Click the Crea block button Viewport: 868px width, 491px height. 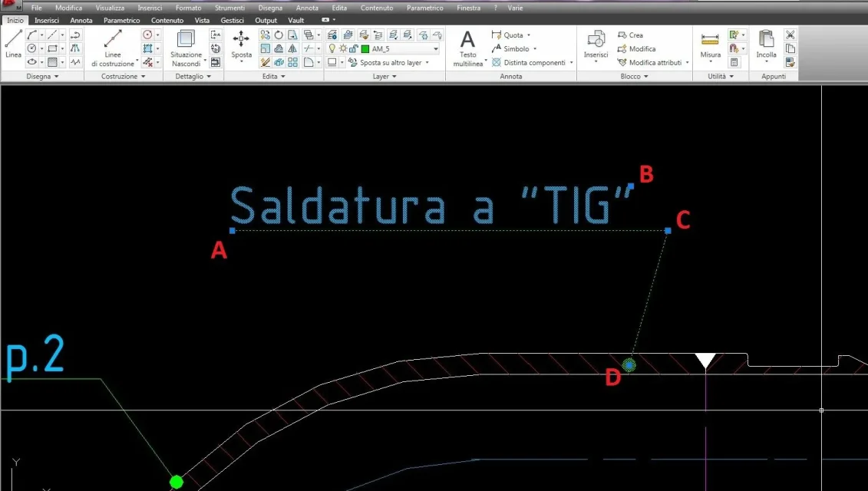[x=630, y=35]
